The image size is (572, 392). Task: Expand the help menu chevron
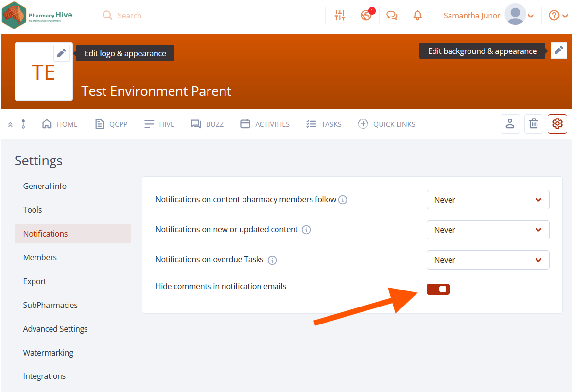565,16
